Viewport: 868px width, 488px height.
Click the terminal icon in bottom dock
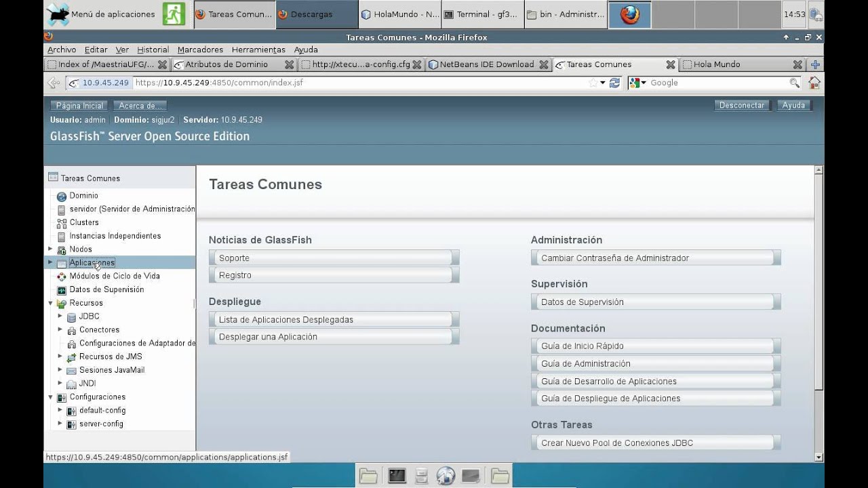click(x=397, y=476)
